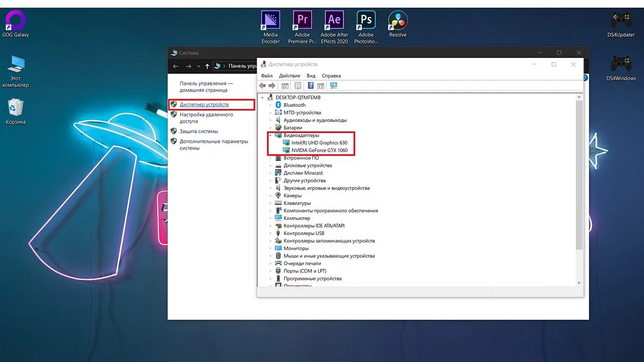The width and height of the screenshot is (644, 362).
Task: Click the Intel(R) UHD Graphics 630 adapter icon
Action: pos(286,143)
